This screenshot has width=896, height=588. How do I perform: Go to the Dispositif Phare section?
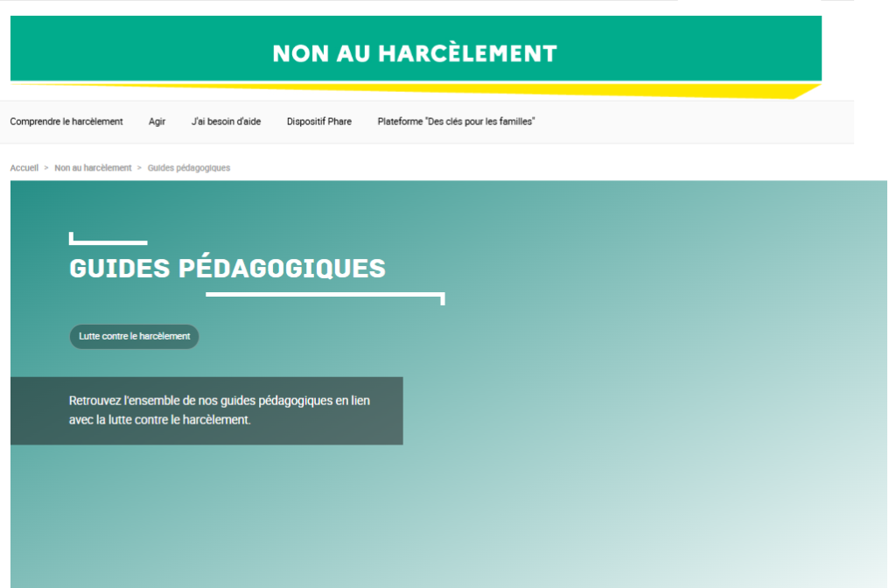(318, 122)
